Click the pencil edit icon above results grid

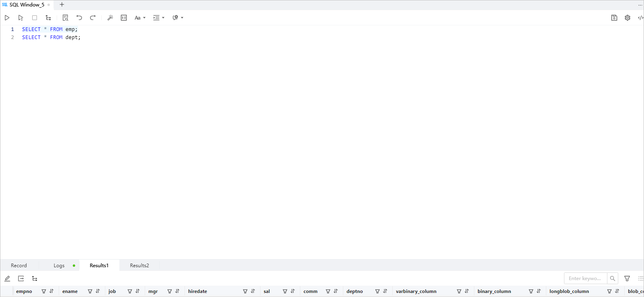[x=7, y=278]
